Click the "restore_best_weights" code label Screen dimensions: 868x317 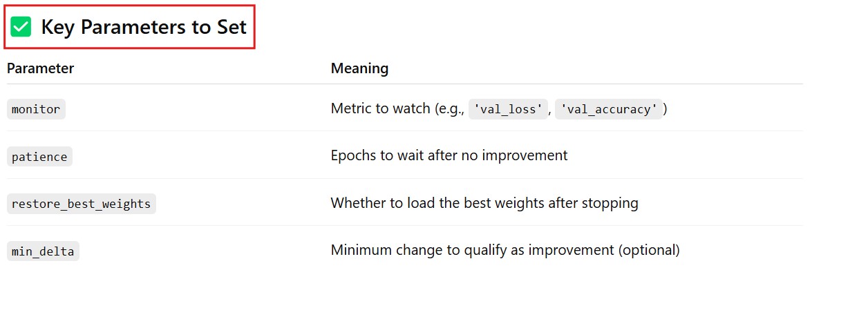pos(81,204)
